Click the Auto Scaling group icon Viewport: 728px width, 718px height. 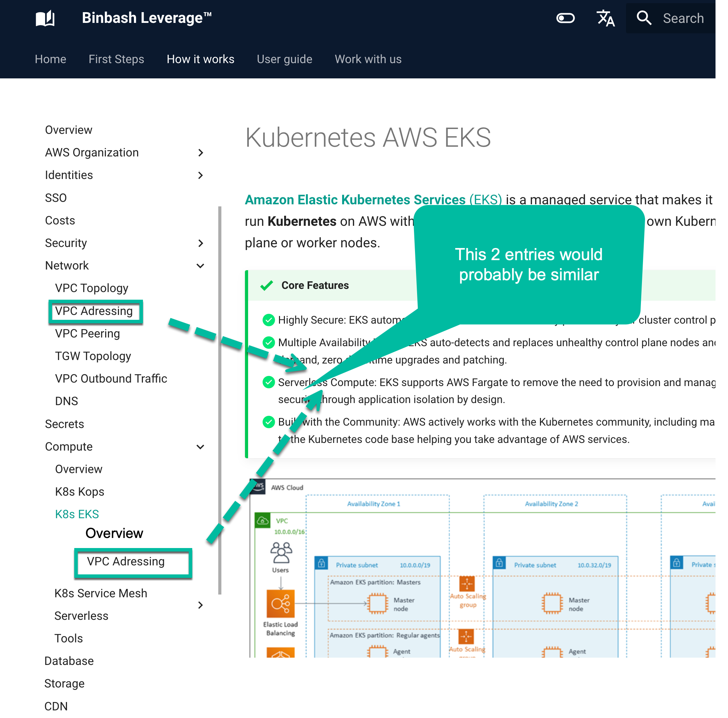point(467,584)
